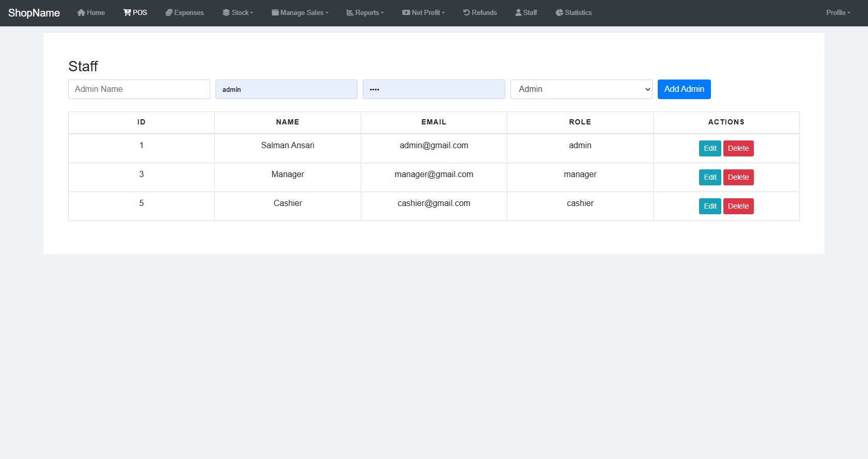Select the email 'cashier@gmail.com'
The image size is (868, 459).
[x=434, y=203]
